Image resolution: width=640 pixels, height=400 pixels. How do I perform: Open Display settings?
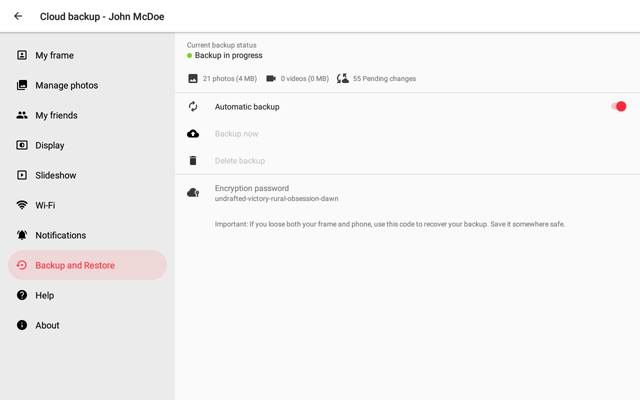[87, 145]
